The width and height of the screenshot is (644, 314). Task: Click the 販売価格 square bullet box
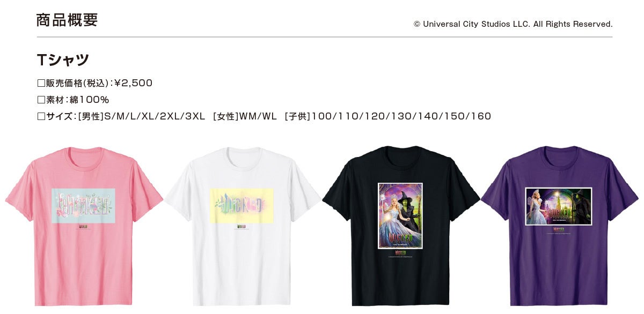pyautogui.click(x=41, y=83)
